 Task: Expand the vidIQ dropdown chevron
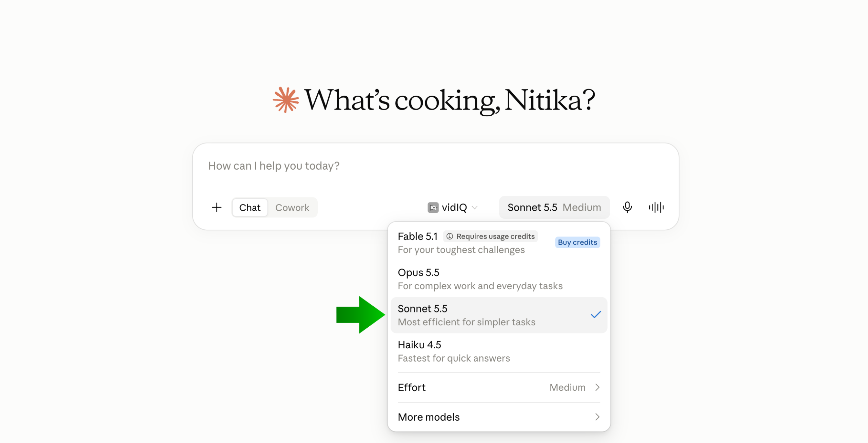pos(475,208)
